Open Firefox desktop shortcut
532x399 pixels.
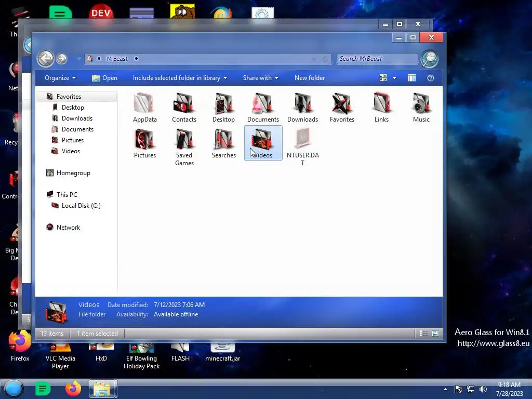click(20, 346)
